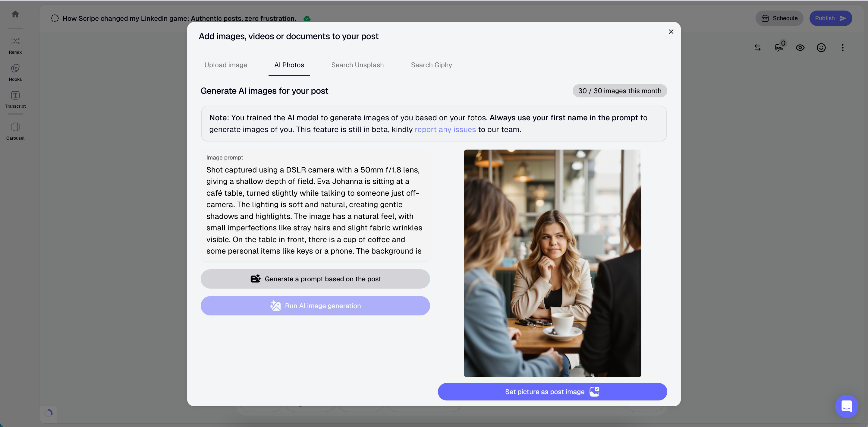Screen dimensions: 868x427
Task: Click Run AI image generation button
Action: (x=315, y=306)
